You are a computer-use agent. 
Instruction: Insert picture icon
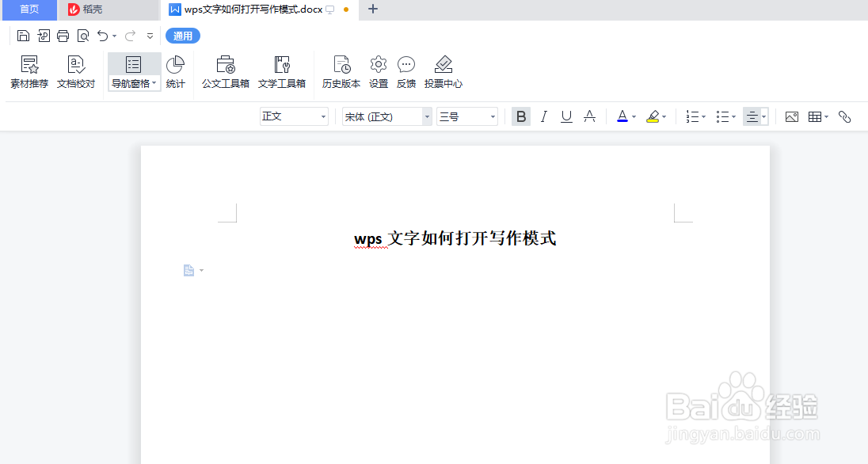tap(792, 117)
